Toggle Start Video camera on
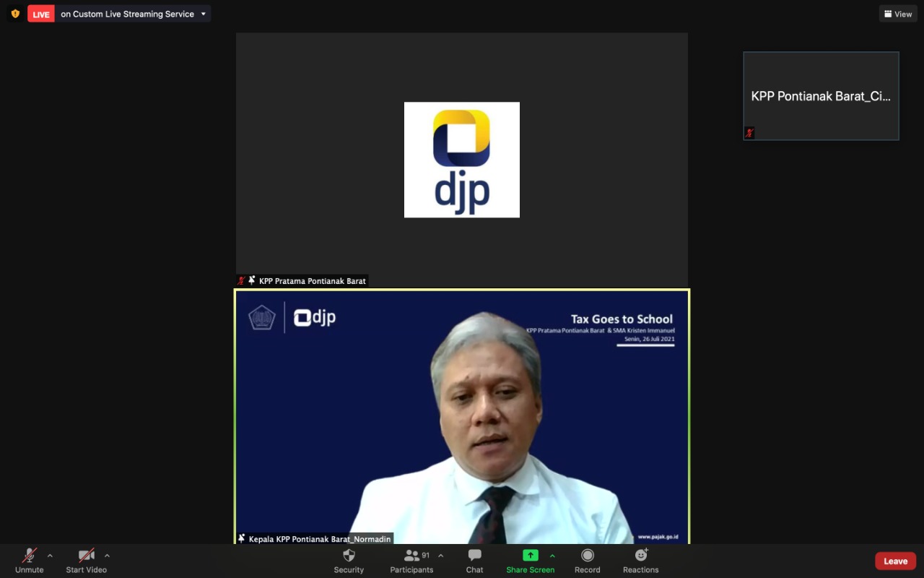Viewport: 924px width, 578px height. 86,556
